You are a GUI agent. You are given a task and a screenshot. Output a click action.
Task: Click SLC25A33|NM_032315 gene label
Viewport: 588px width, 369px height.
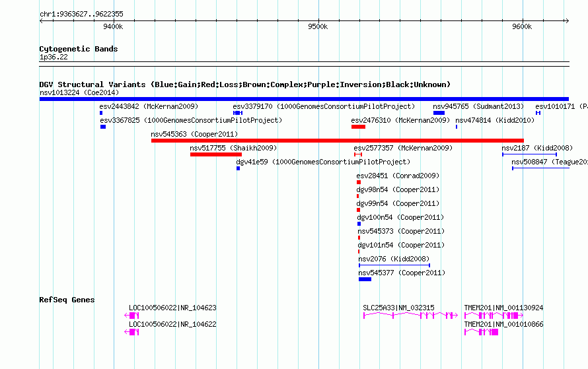point(398,308)
